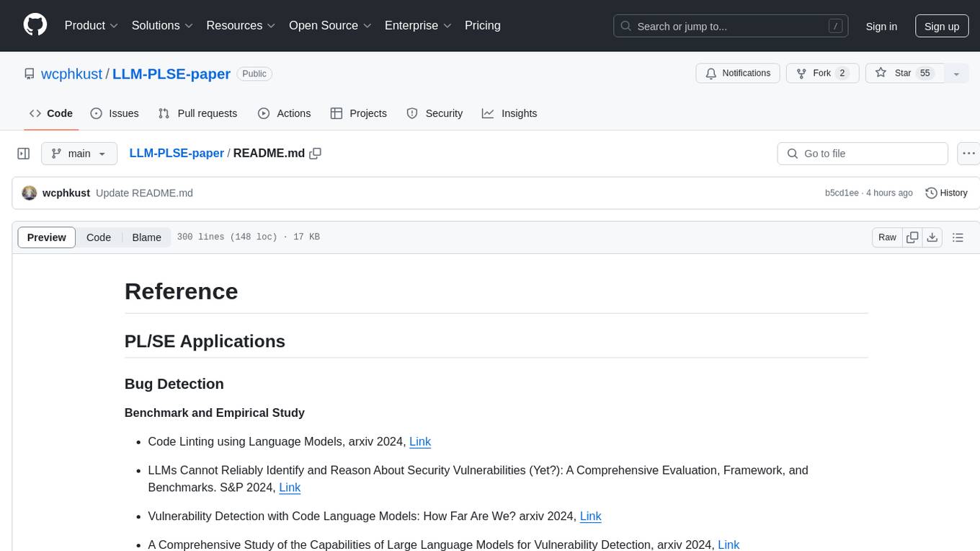Go to the Pricing page
The width and height of the screenshot is (980, 551).
pos(483,25)
